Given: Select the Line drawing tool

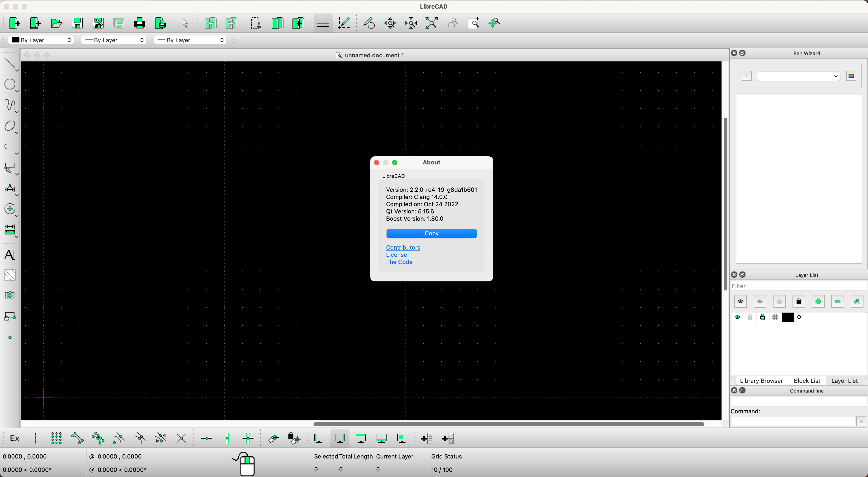Looking at the screenshot, I should pyautogui.click(x=10, y=64).
